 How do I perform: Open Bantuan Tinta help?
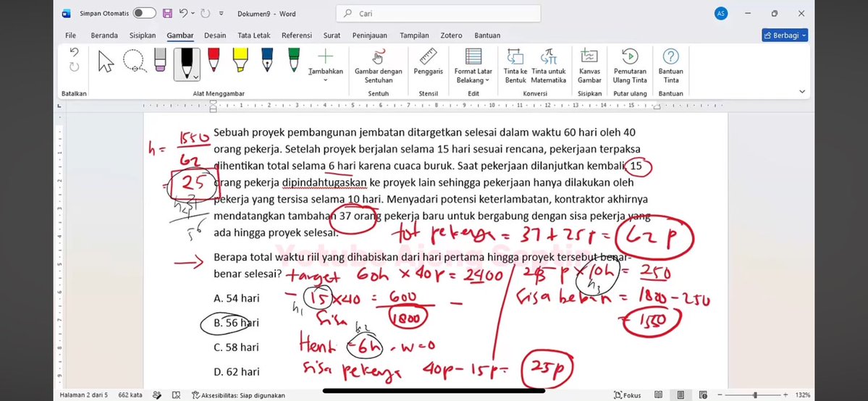670,65
